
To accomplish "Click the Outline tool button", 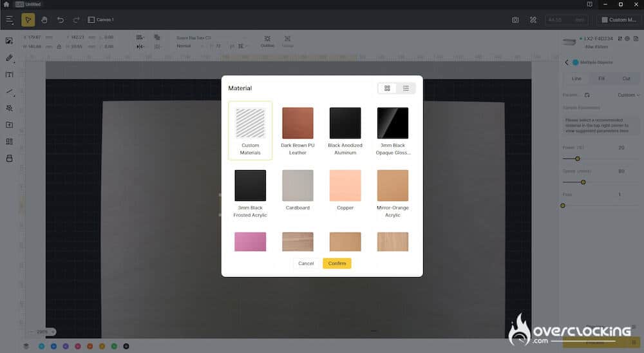I will coord(267,41).
